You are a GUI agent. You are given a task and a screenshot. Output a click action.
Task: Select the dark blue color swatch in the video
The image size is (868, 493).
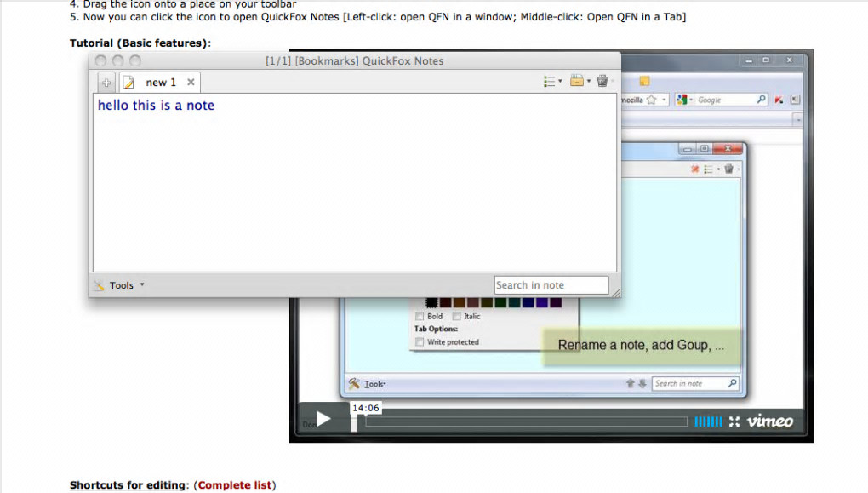tap(528, 302)
